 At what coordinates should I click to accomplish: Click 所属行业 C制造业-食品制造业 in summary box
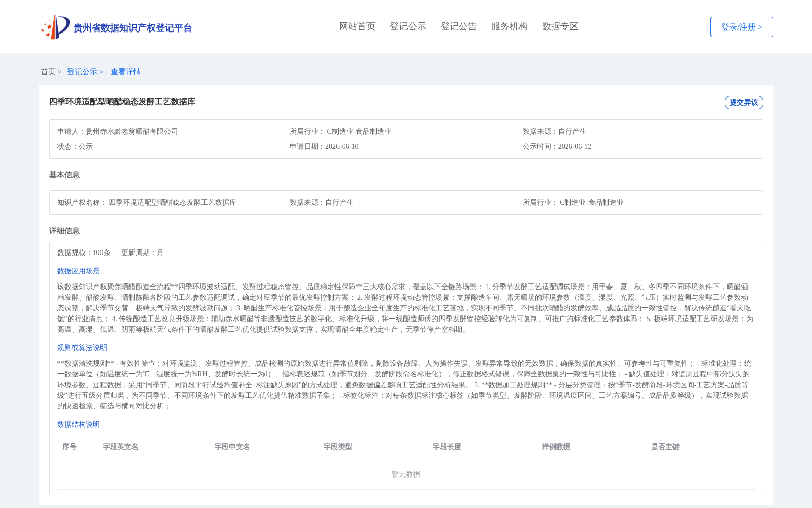341,131
